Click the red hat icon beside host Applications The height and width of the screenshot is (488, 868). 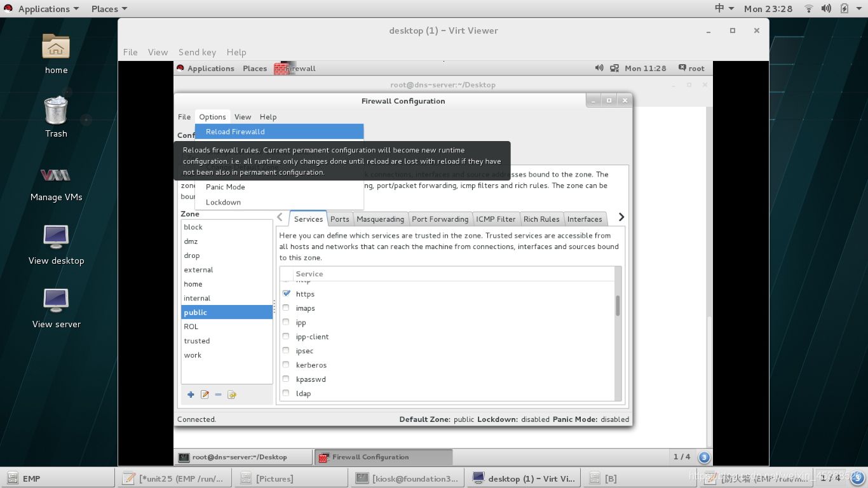(x=9, y=9)
